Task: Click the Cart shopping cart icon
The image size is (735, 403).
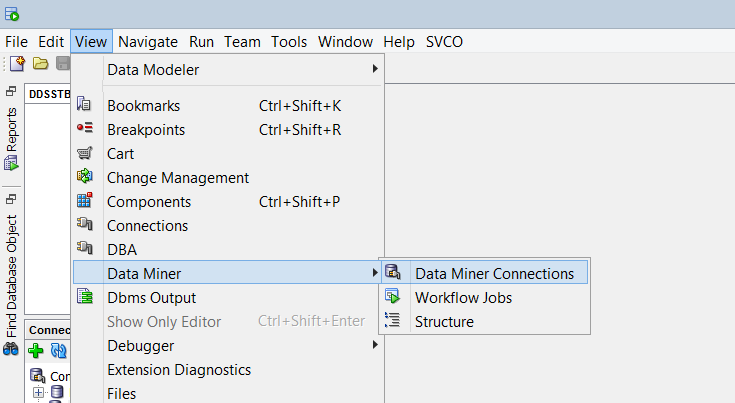Action: point(84,152)
